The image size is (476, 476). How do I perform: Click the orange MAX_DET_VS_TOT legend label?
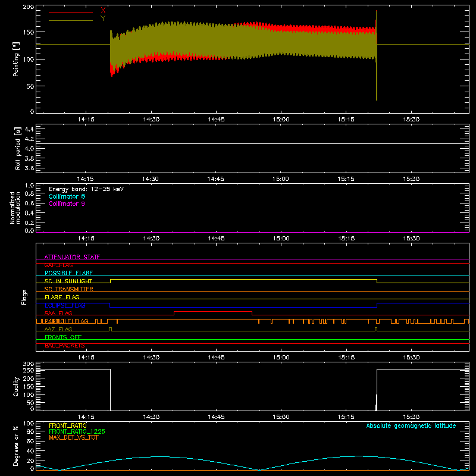[x=74, y=437]
